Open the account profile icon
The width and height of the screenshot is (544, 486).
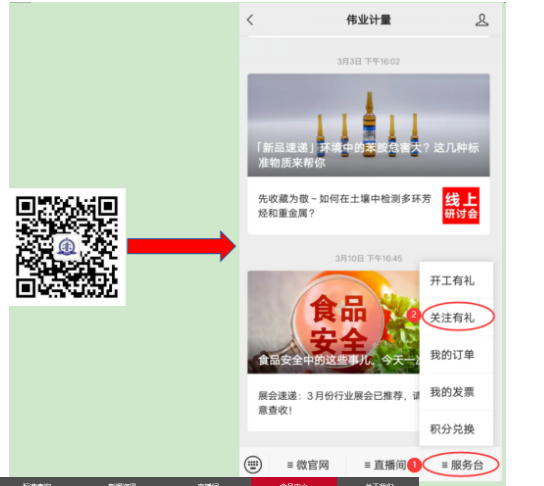click(x=482, y=20)
